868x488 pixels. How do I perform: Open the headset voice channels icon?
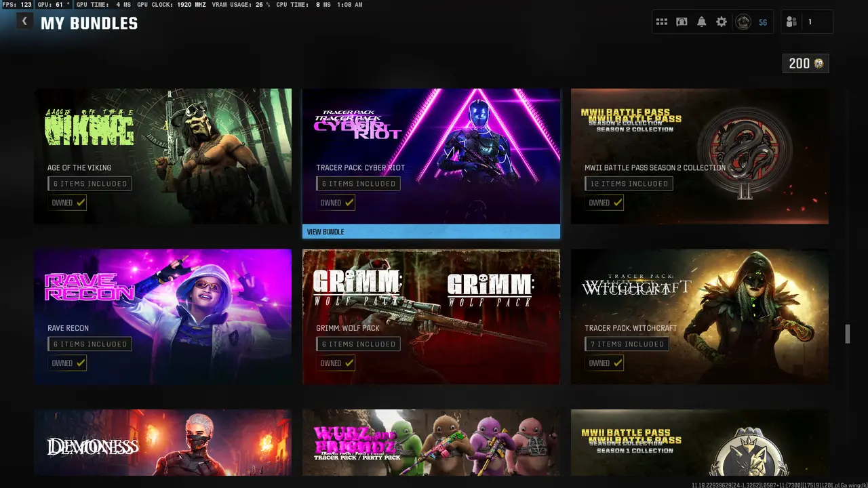pyautogui.click(x=682, y=22)
